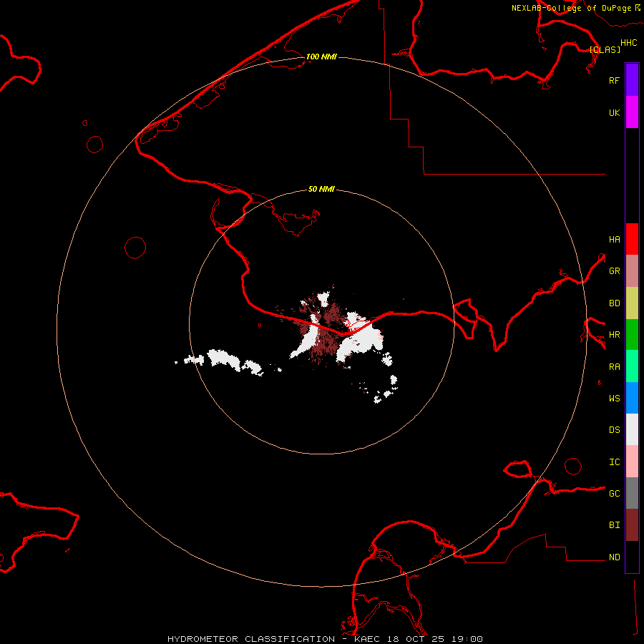The height and width of the screenshot is (644, 644).
Task: Click the GC gray legend swatch
Action: (632, 493)
